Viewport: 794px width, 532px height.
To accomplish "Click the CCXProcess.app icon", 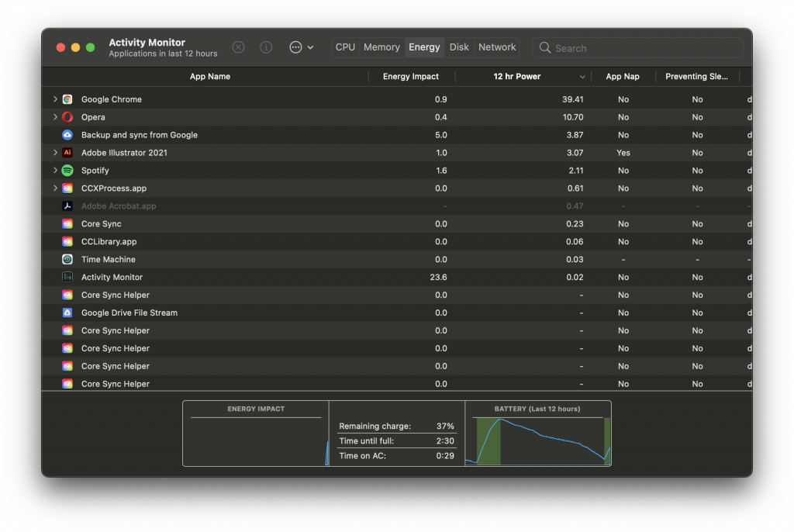I will (67, 188).
